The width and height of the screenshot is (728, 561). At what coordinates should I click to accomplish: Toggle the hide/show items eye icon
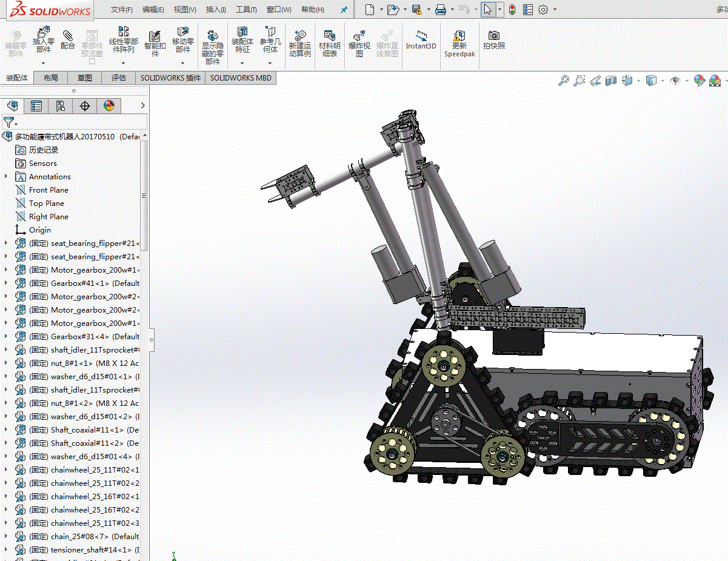675,80
